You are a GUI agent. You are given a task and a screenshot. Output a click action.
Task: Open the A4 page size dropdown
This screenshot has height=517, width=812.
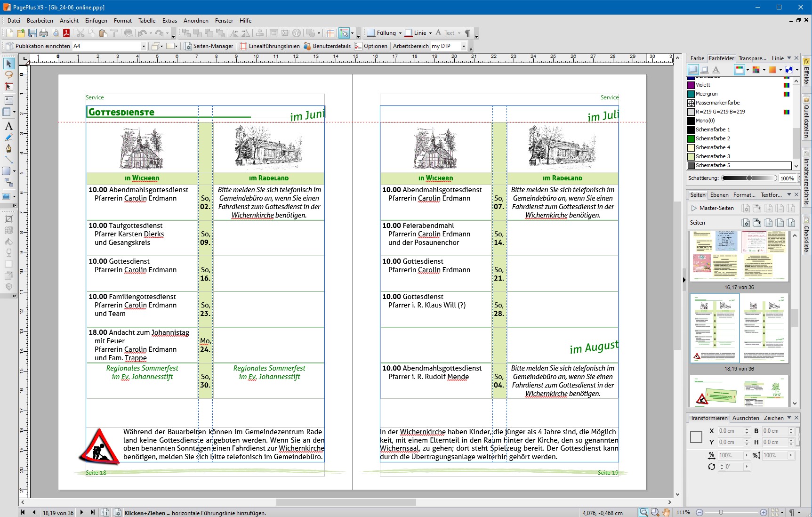click(144, 46)
